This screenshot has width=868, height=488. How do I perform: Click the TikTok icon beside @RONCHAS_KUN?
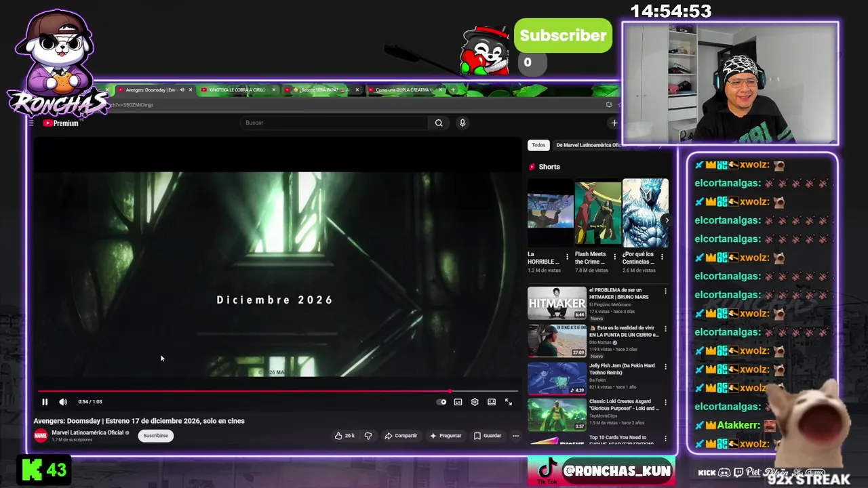pos(547,470)
